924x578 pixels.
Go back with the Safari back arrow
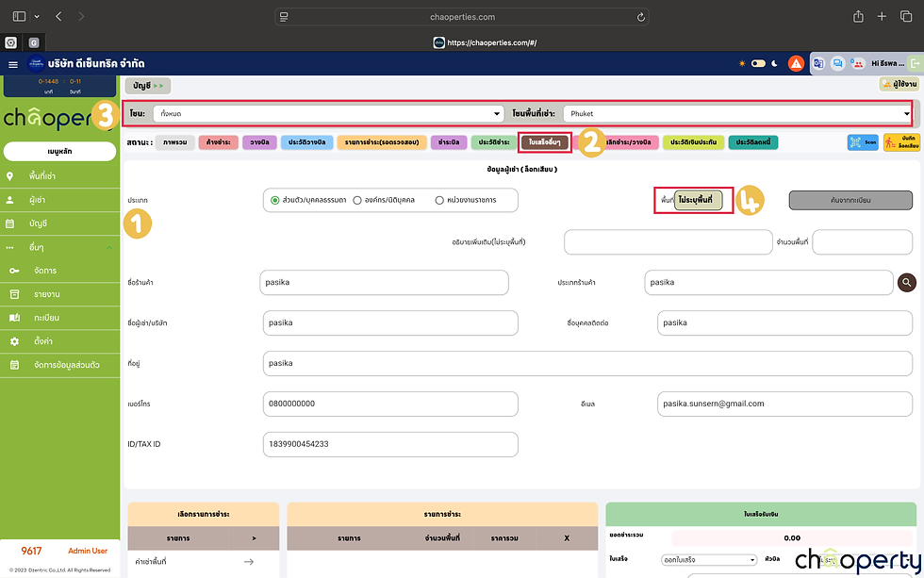pos(58,16)
